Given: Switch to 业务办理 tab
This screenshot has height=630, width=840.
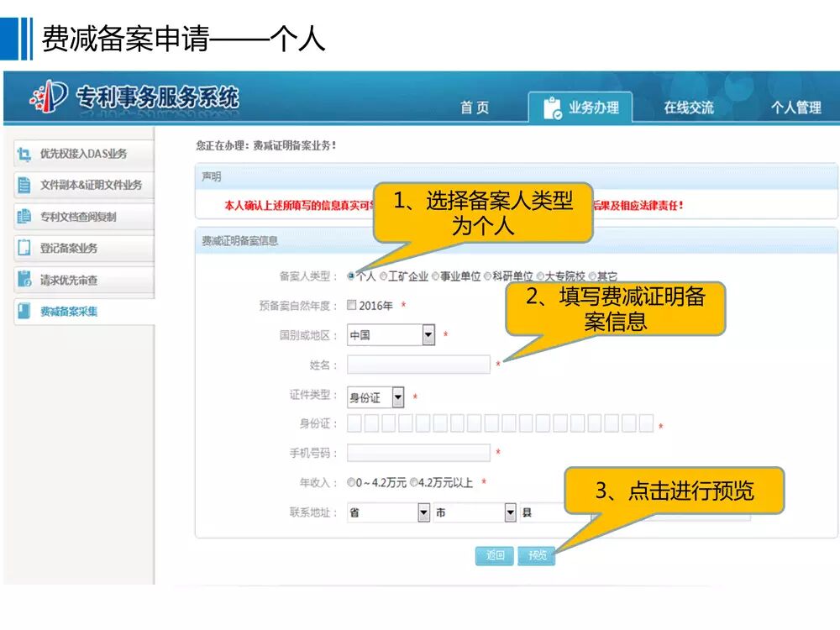Looking at the screenshot, I should (x=580, y=108).
